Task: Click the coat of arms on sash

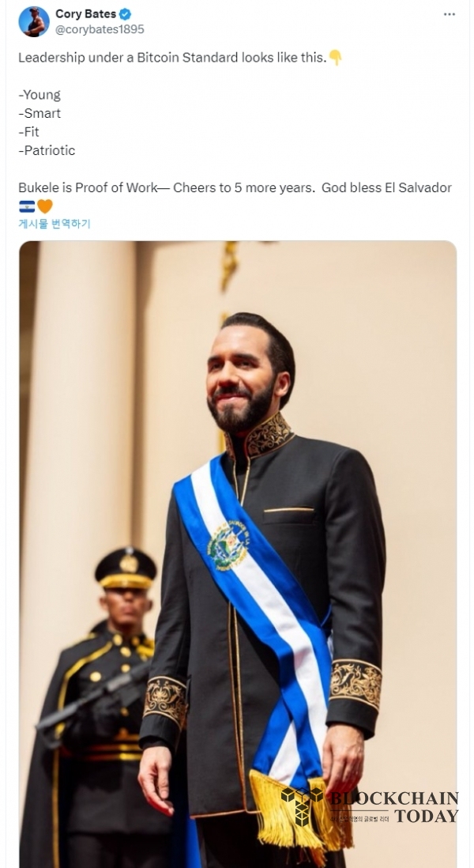Action: pos(228,545)
